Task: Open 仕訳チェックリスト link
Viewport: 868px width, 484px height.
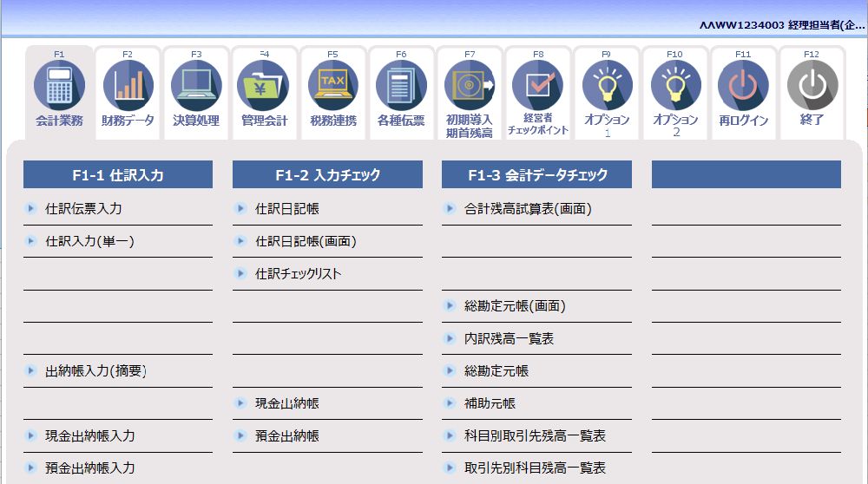Action: 298,273
